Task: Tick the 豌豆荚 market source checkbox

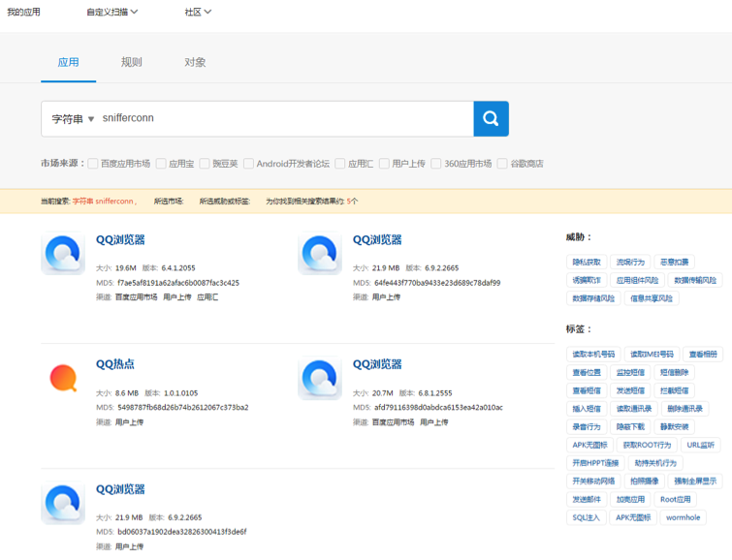Action: pyautogui.click(x=205, y=164)
